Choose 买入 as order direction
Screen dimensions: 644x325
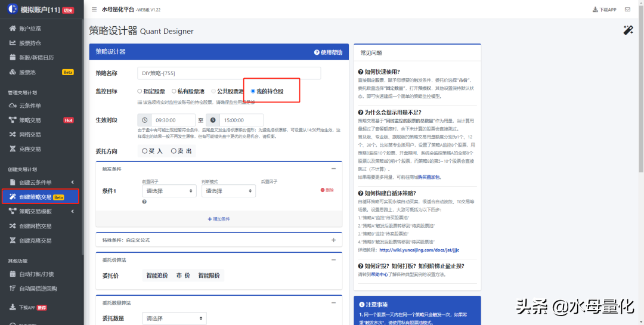pyautogui.click(x=153, y=151)
